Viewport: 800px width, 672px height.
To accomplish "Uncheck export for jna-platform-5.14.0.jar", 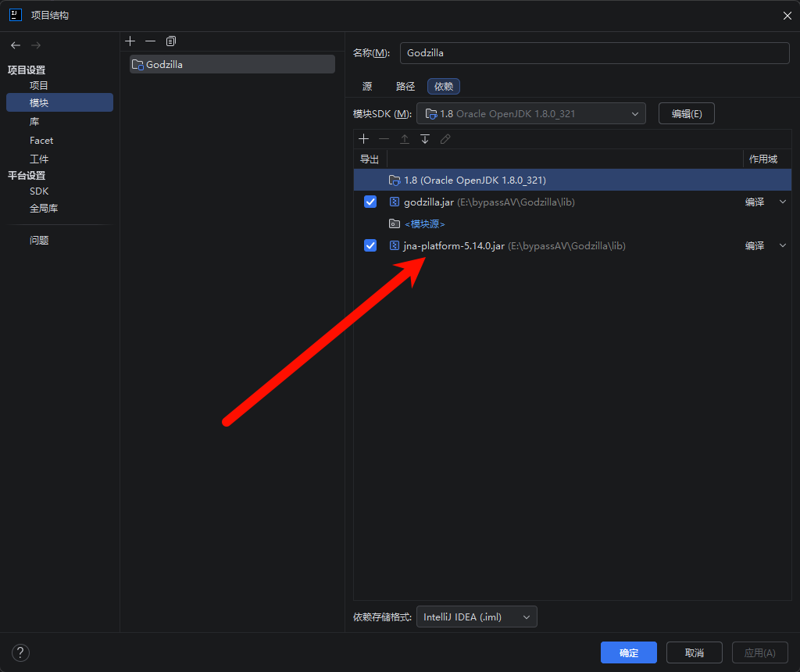I will click(x=370, y=246).
